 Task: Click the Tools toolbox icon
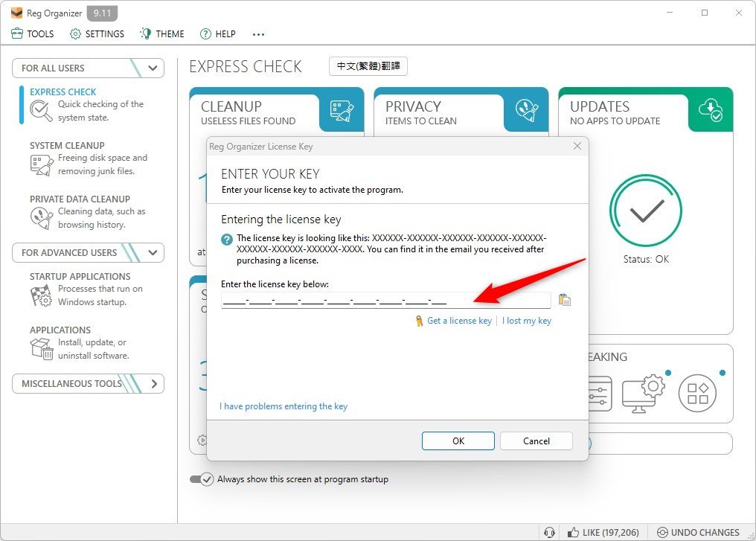[x=17, y=33]
